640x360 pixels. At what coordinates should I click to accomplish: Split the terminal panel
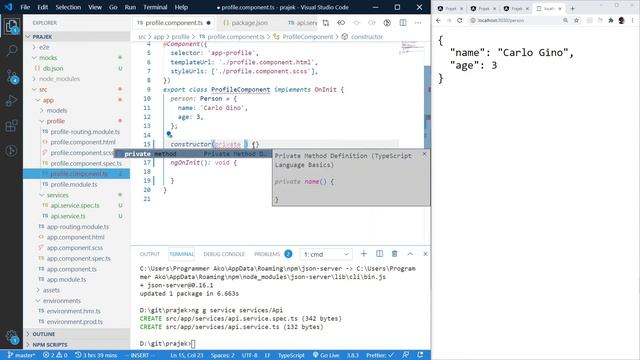click(x=380, y=254)
